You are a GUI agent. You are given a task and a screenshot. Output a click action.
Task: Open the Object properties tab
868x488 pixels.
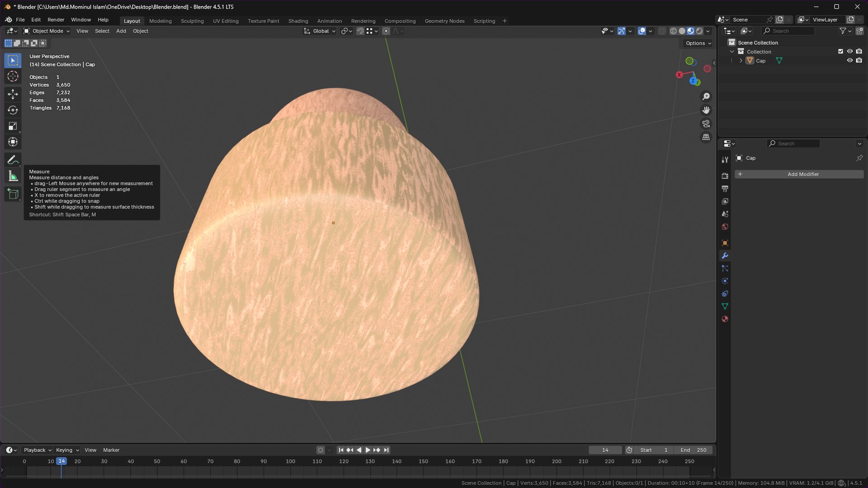click(725, 243)
